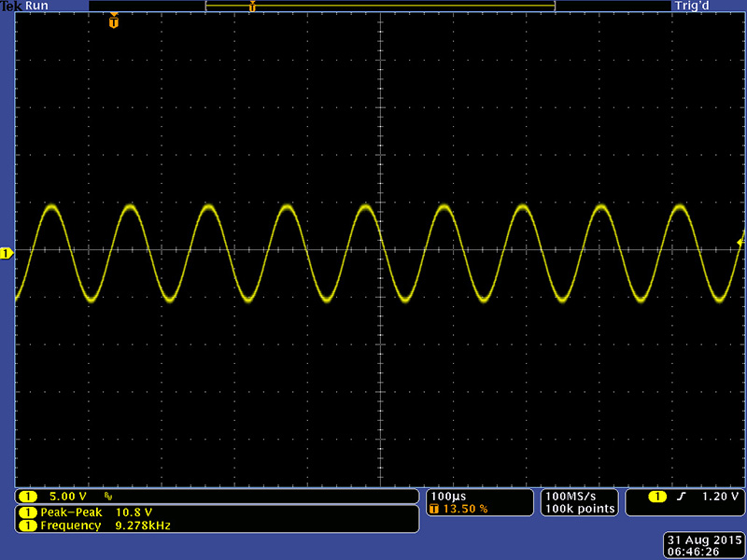
Task: Click the rising edge trigger slope icon
Action: [x=682, y=496]
